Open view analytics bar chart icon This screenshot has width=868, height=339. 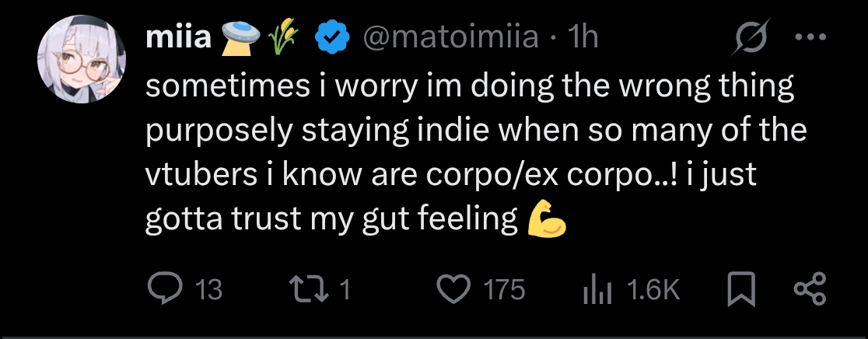pos(597,290)
